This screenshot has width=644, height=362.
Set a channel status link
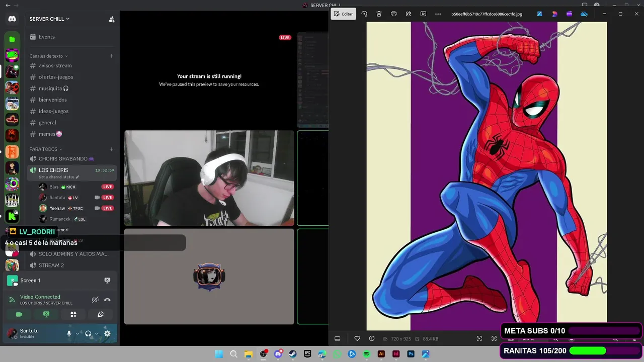59,177
